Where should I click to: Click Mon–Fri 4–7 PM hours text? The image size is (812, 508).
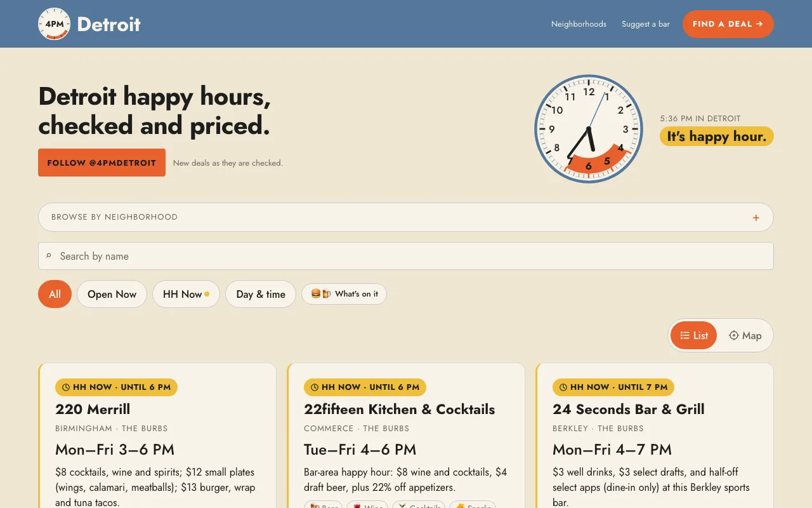coord(612,450)
